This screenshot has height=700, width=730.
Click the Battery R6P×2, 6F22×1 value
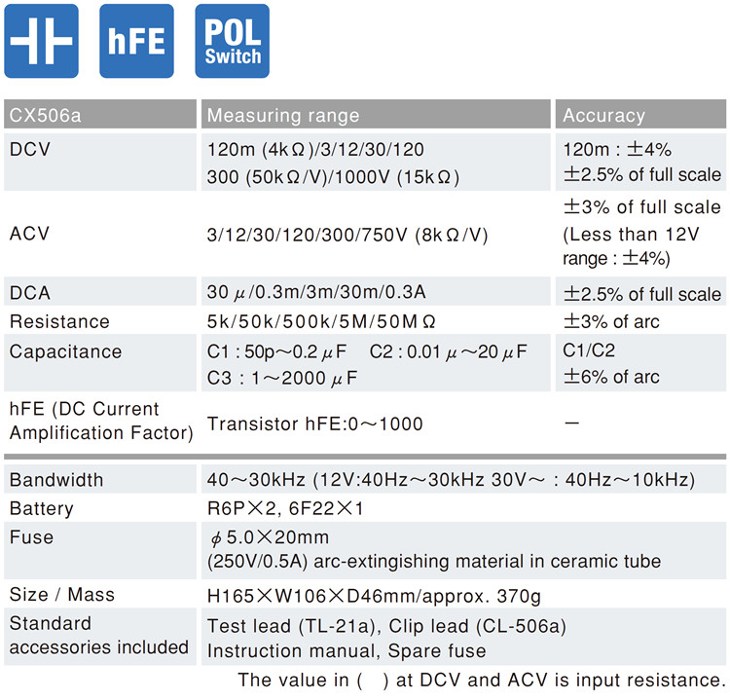pyautogui.click(x=285, y=508)
